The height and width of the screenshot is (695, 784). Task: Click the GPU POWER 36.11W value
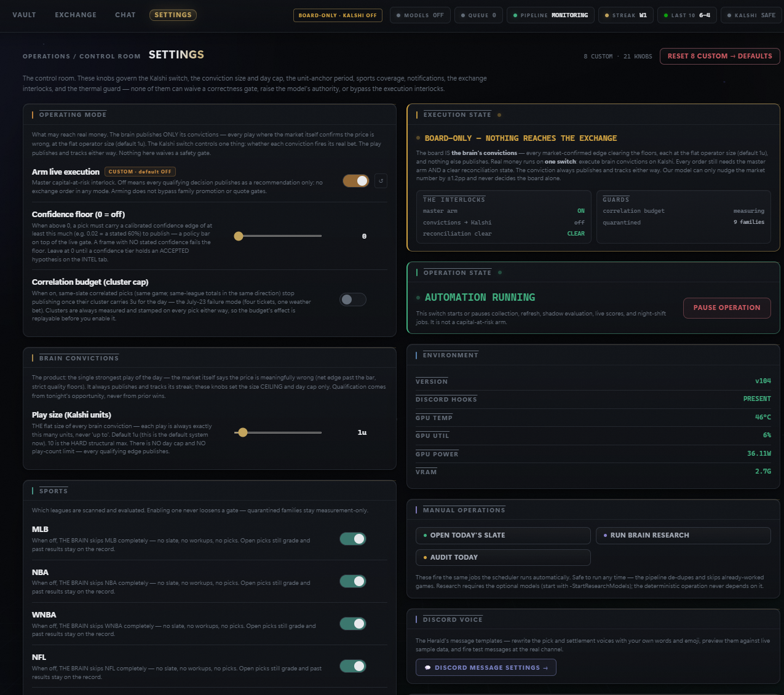pos(759,454)
